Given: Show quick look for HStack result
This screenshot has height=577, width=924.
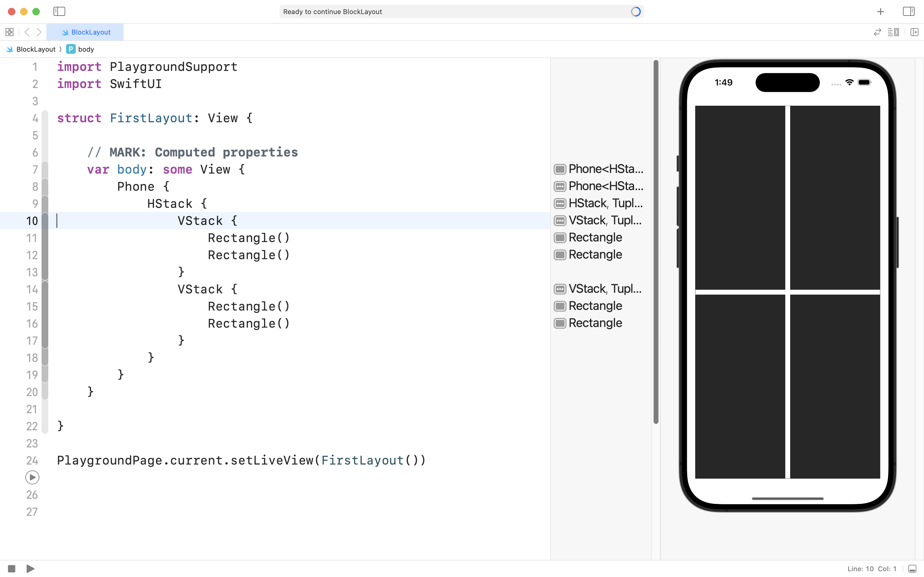Looking at the screenshot, I should click(560, 204).
